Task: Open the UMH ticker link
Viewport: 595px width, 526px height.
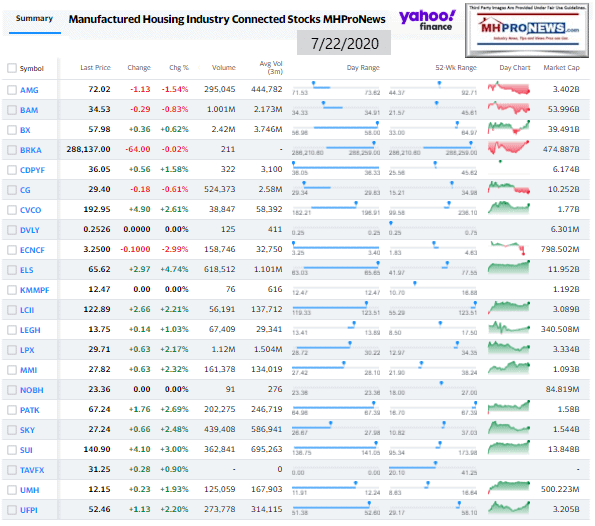Action: 30,490
